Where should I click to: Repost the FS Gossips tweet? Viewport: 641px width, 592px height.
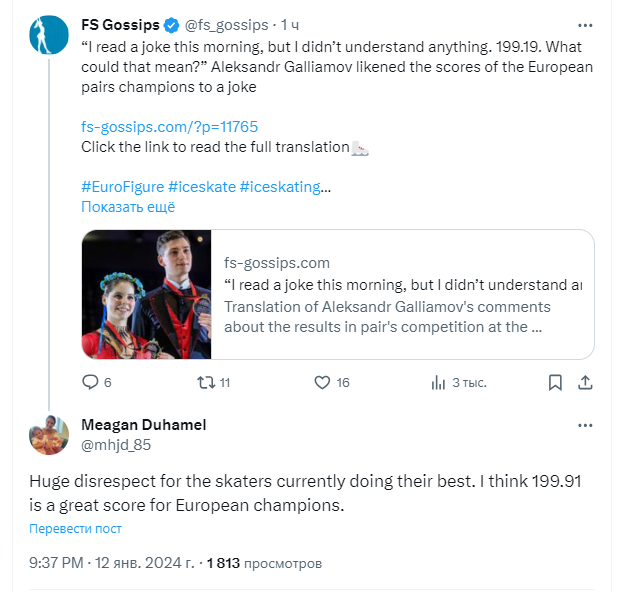tap(204, 382)
